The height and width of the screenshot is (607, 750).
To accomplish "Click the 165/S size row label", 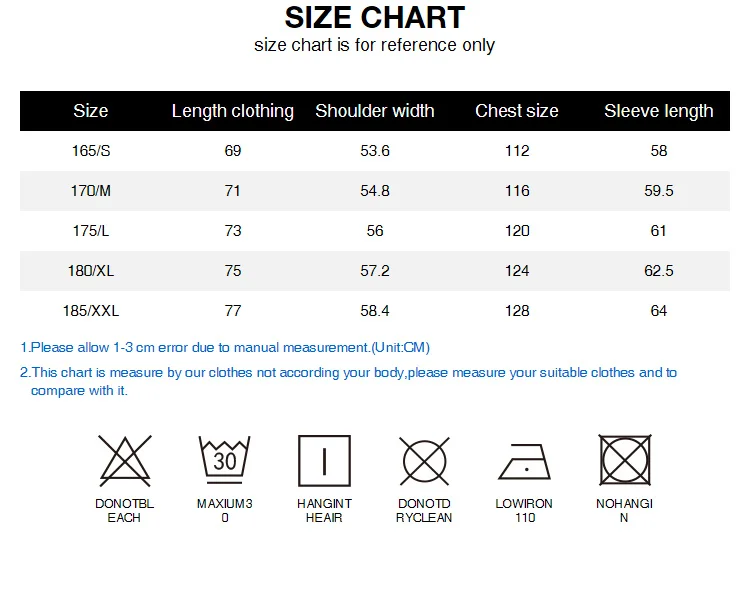I will (x=91, y=151).
